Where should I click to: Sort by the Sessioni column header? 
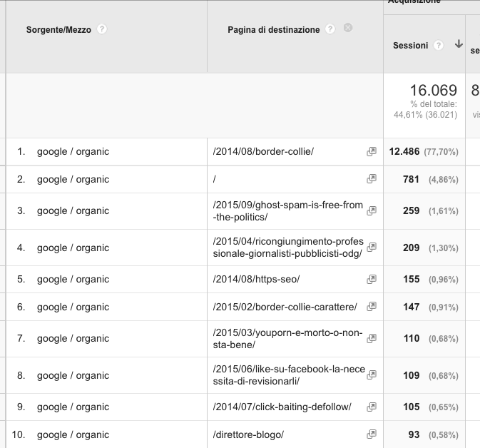(411, 46)
